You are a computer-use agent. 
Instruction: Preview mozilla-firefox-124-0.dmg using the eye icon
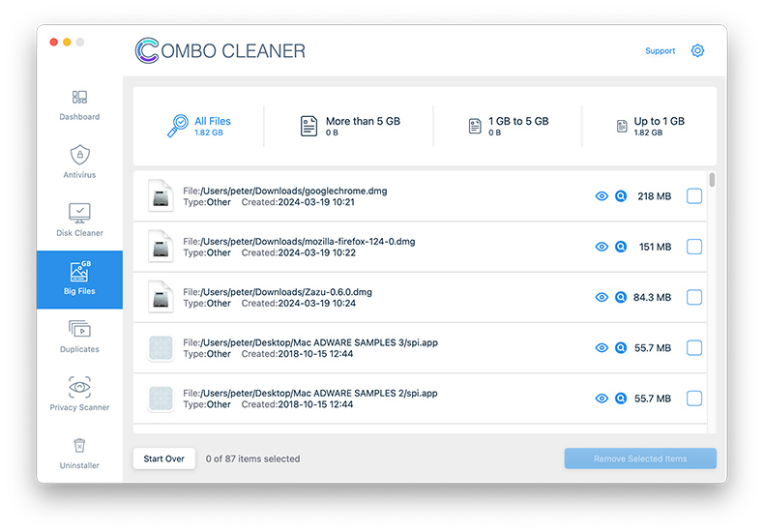pyautogui.click(x=602, y=247)
